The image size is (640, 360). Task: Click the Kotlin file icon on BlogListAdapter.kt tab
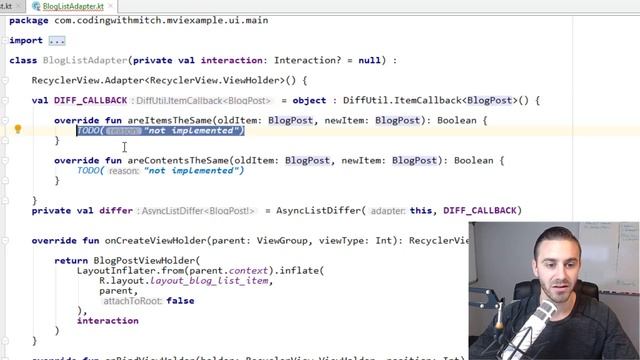(36, 7)
